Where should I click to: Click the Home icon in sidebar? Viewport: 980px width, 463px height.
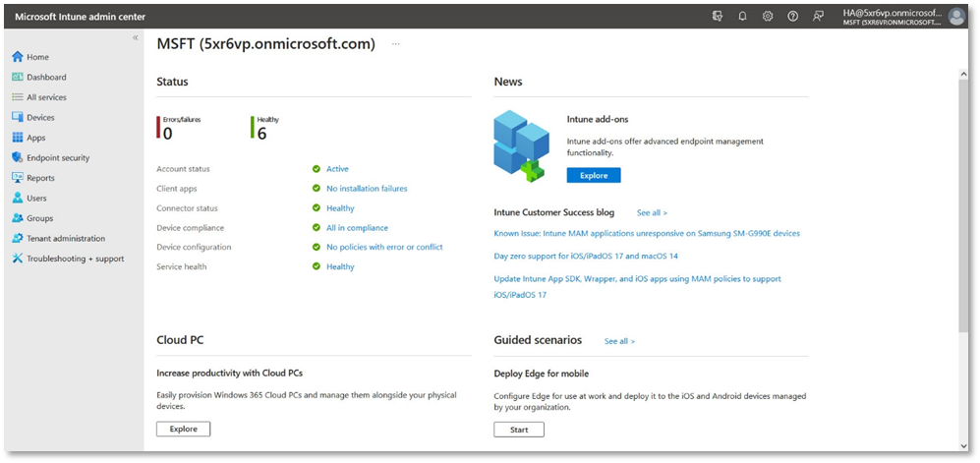click(18, 57)
